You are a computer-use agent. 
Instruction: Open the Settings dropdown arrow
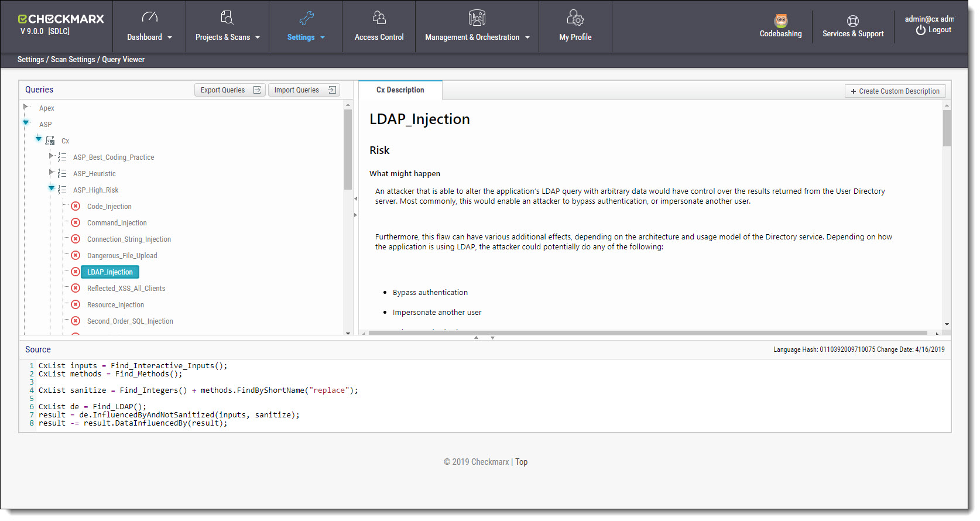pyautogui.click(x=323, y=37)
